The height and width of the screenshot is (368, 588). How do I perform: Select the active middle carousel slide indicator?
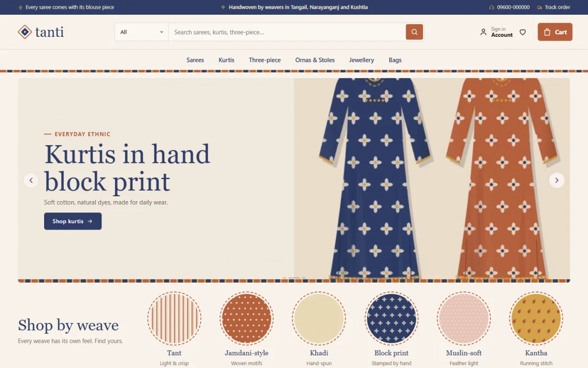coord(294,278)
